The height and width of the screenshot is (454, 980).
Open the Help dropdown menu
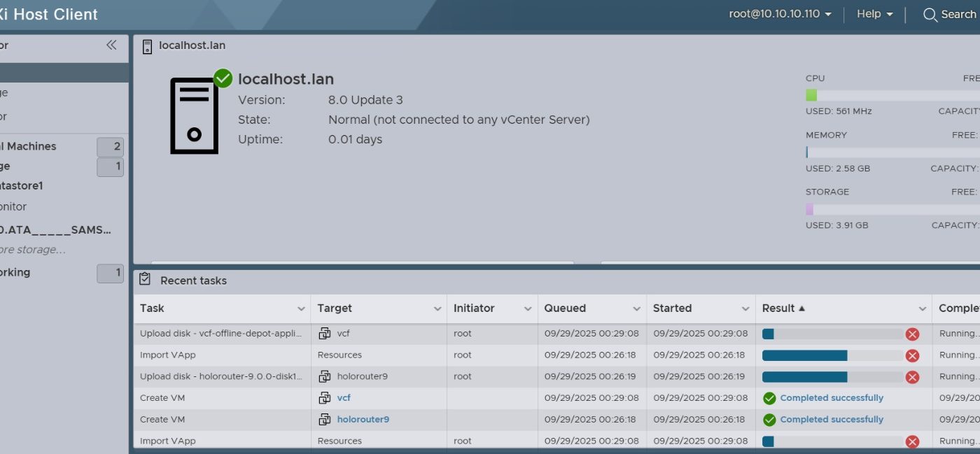click(875, 14)
